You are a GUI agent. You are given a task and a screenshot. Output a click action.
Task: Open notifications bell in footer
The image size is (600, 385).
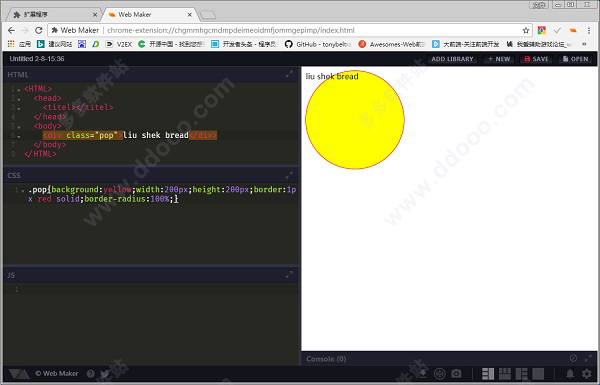click(570, 374)
